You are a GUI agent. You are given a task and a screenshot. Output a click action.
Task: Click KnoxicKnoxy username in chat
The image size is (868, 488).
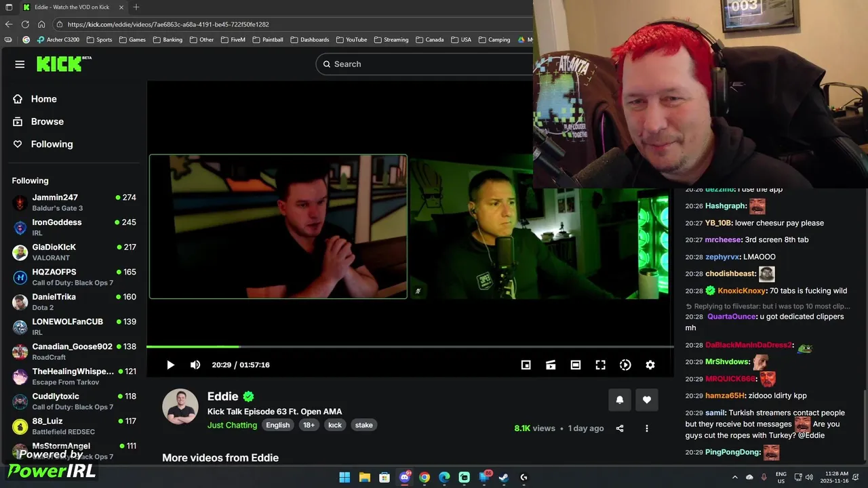pyautogui.click(x=742, y=291)
